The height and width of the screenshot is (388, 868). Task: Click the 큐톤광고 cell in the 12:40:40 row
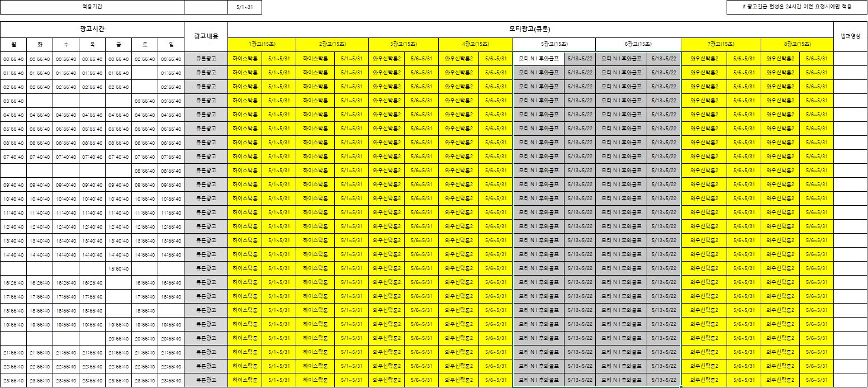tap(206, 226)
